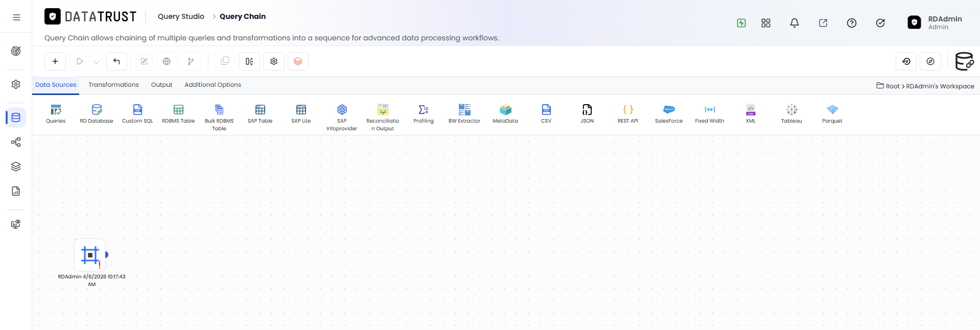Click the globe toolbar icon

(167, 61)
